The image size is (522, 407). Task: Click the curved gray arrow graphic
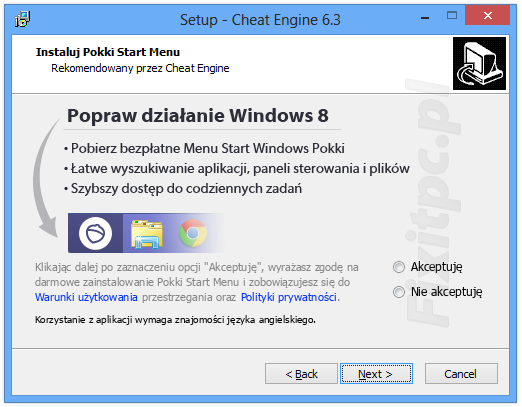(47, 178)
